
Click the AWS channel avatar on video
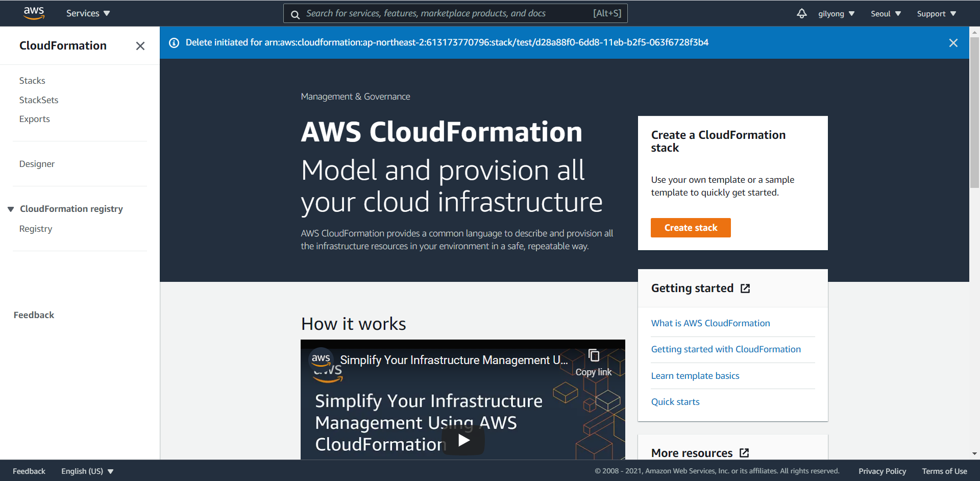(x=321, y=359)
